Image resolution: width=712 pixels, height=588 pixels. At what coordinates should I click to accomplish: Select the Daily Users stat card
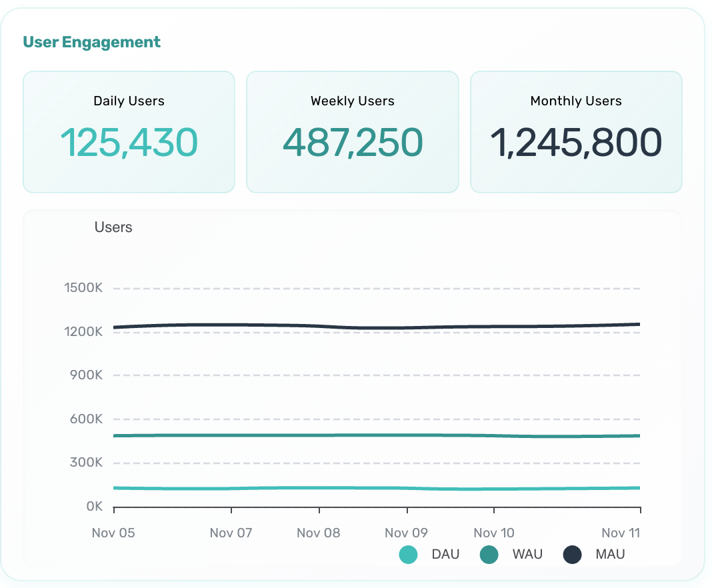(x=129, y=131)
